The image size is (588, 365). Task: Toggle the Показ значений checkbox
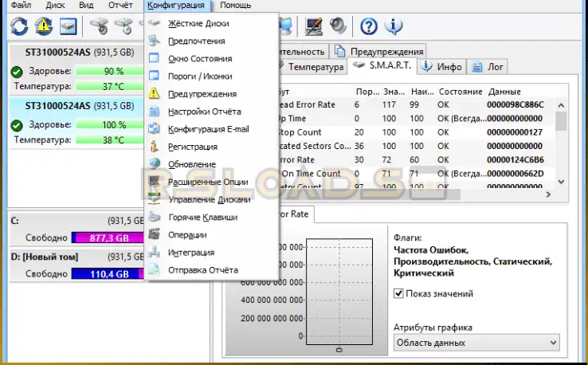pos(398,293)
